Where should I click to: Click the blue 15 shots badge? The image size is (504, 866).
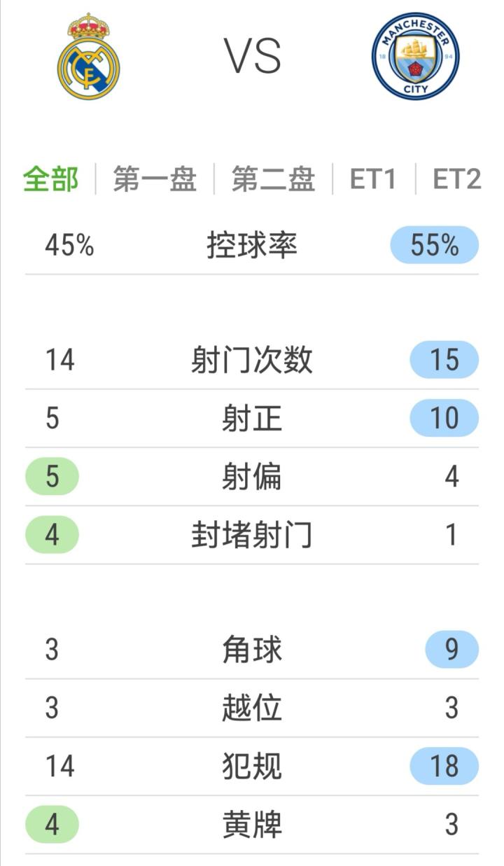(444, 360)
